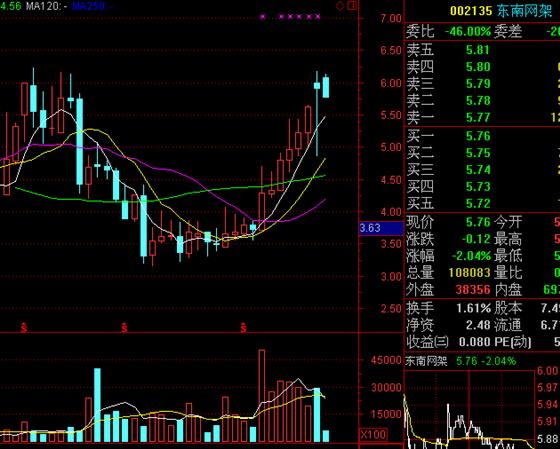Click the middle red $ marker
The height and width of the screenshot is (449, 560).
tap(124, 327)
